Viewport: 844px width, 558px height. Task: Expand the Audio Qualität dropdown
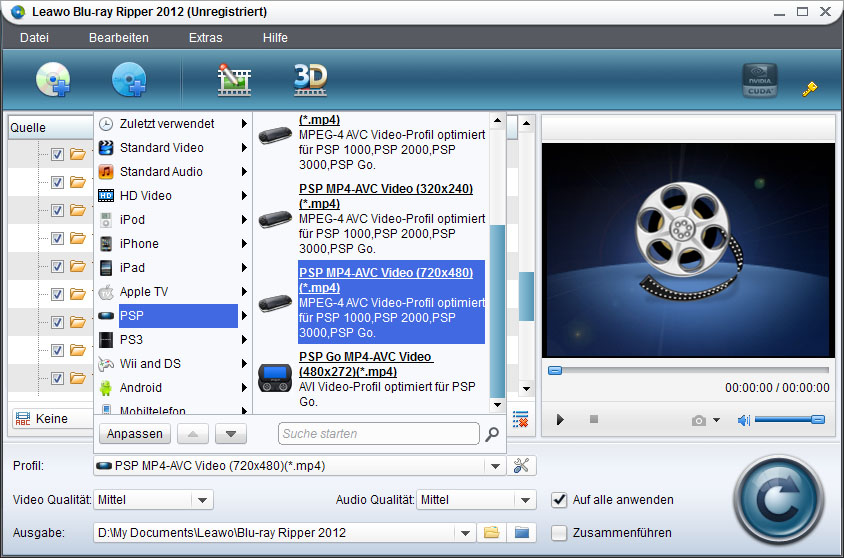coord(526,499)
